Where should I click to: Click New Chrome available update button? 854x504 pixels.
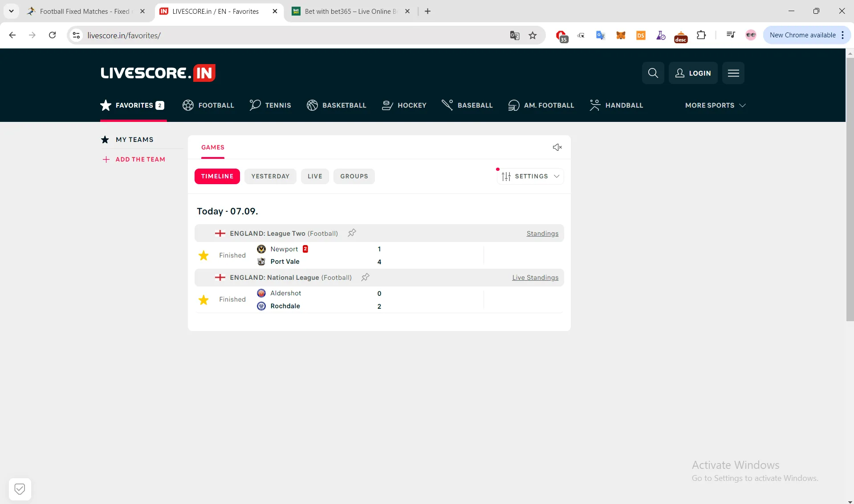802,35
